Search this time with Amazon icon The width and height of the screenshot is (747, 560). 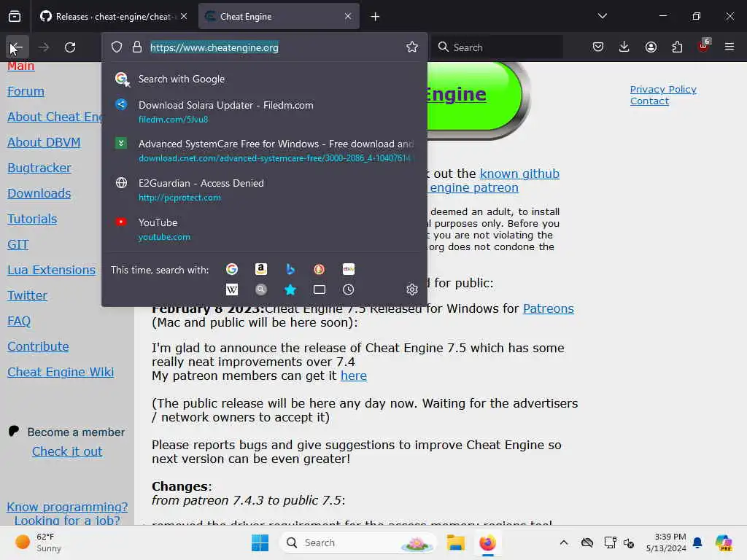pos(261,270)
